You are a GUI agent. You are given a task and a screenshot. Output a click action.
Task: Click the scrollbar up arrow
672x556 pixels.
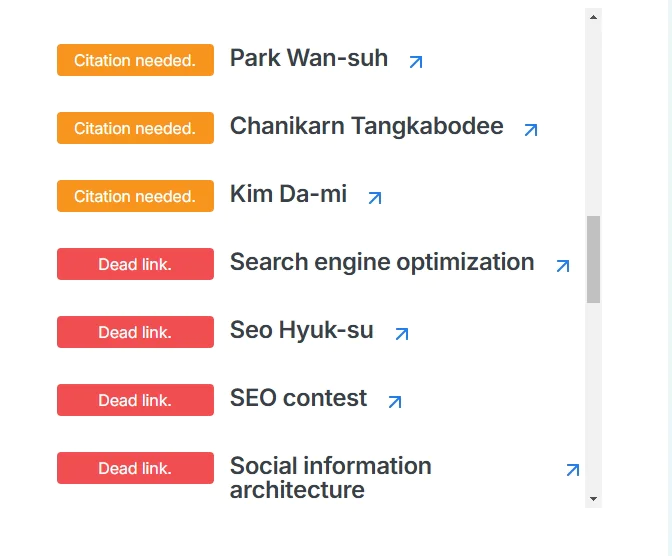[593, 16]
